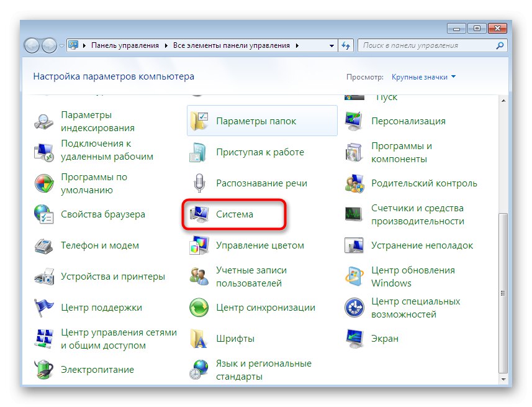Open the Шрифты fonts folder icon
This screenshot has height=407, width=532.
199,339
